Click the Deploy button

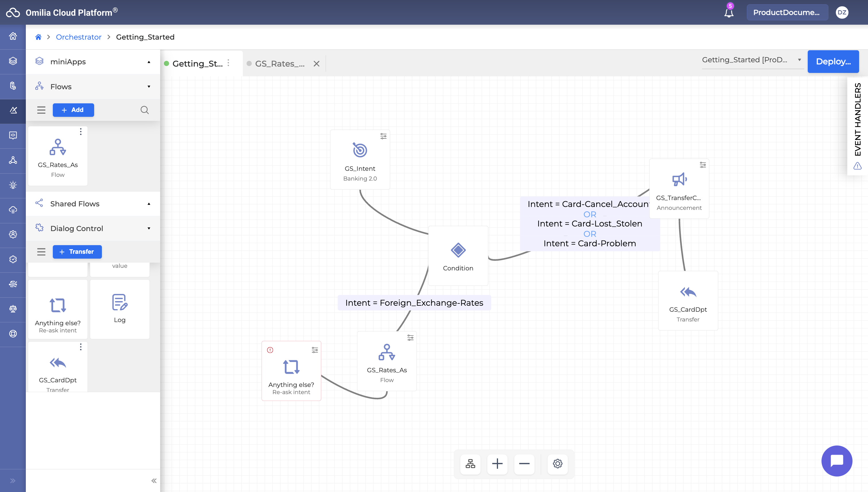pos(833,61)
